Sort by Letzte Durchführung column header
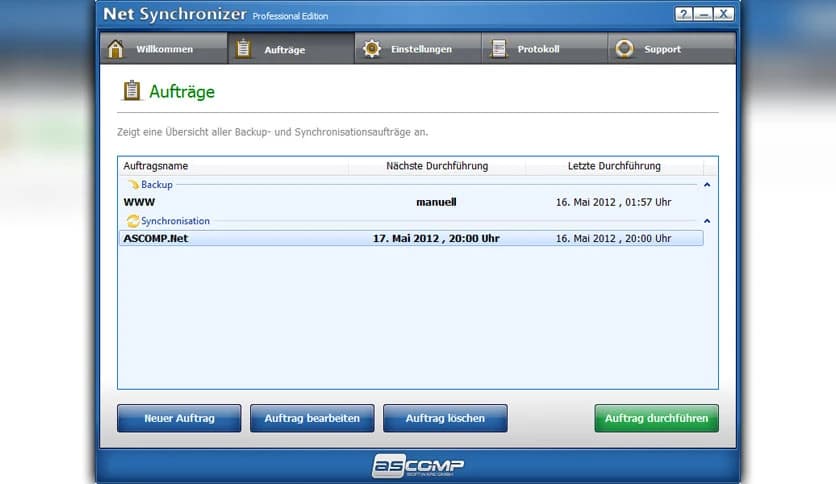 point(614,166)
